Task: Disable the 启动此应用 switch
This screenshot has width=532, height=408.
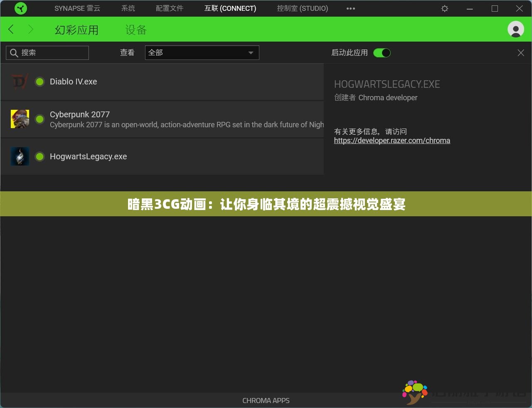Action: click(382, 53)
